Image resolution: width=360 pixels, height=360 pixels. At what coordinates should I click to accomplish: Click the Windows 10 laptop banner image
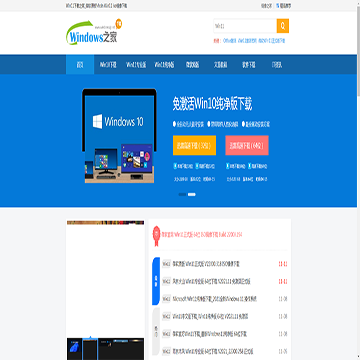coord(119,136)
